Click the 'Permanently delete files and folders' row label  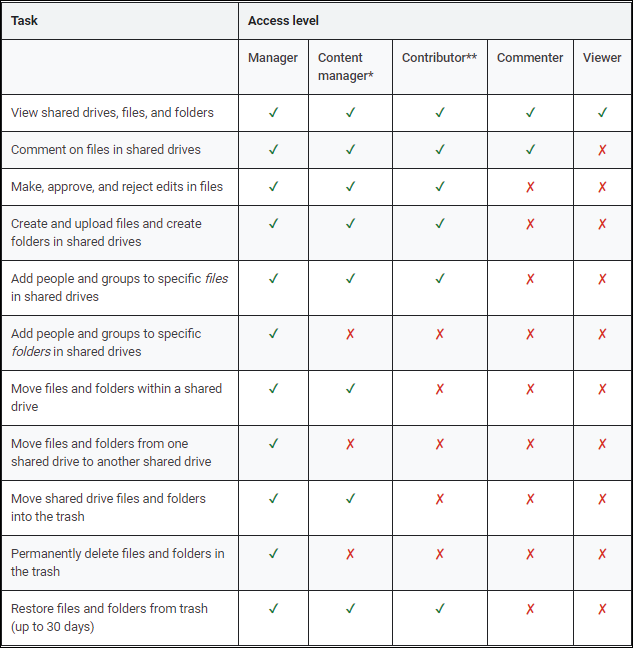[117, 563]
